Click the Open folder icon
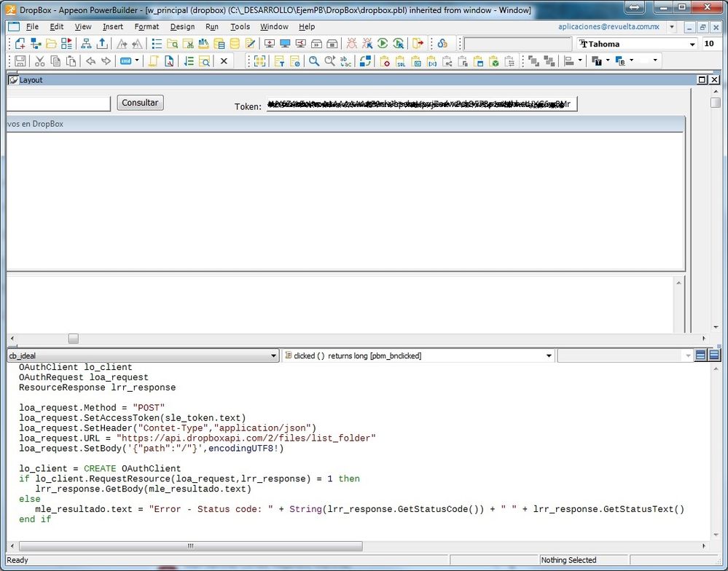Image resolution: width=728 pixels, height=571 pixels. coord(51,44)
